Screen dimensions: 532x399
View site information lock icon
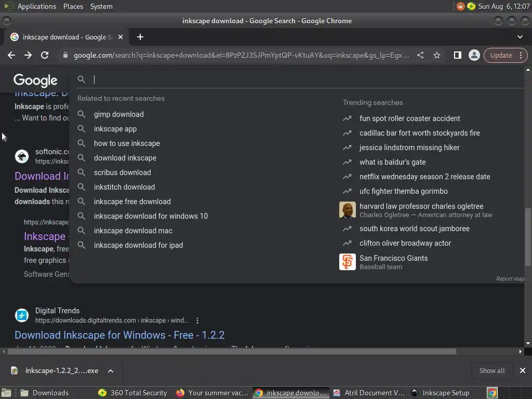(65, 55)
